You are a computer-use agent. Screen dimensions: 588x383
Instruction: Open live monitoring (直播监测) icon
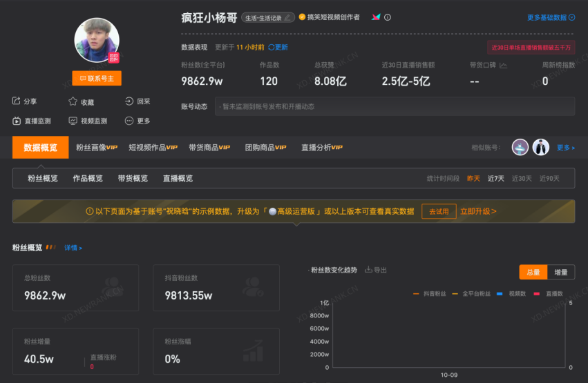click(17, 121)
